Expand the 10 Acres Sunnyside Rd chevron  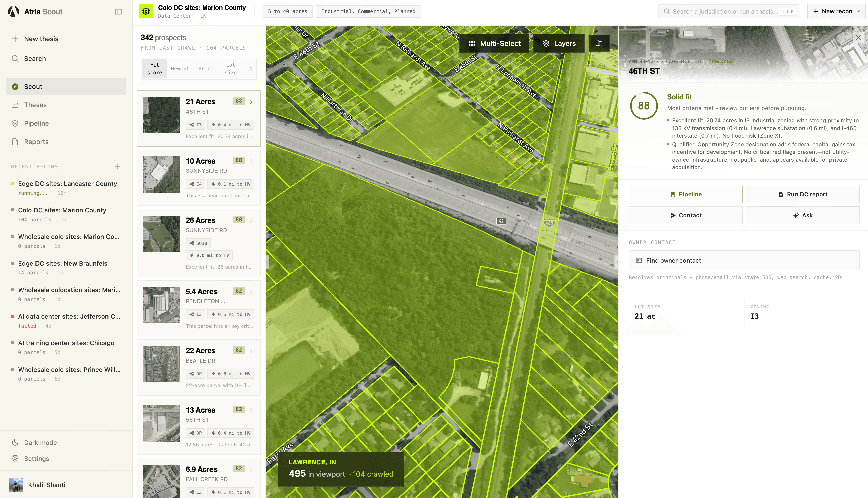click(251, 161)
